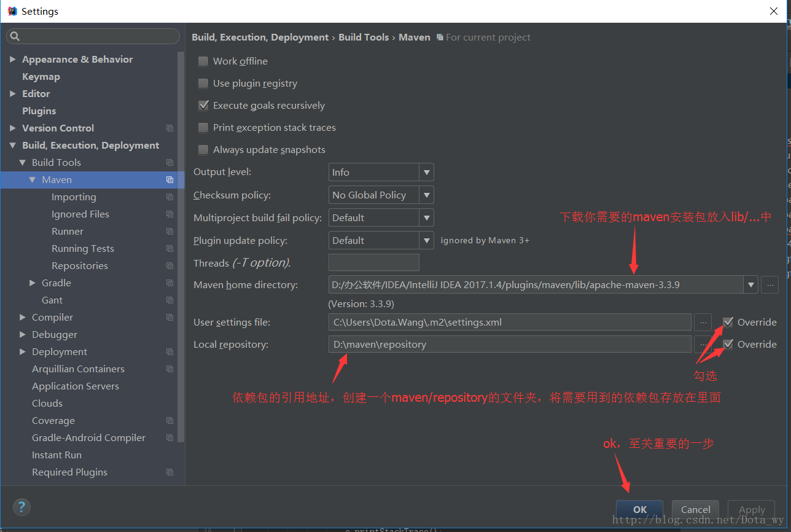Click project-level icon beside Deployment
791x532 pixels.
pos(170,352)
